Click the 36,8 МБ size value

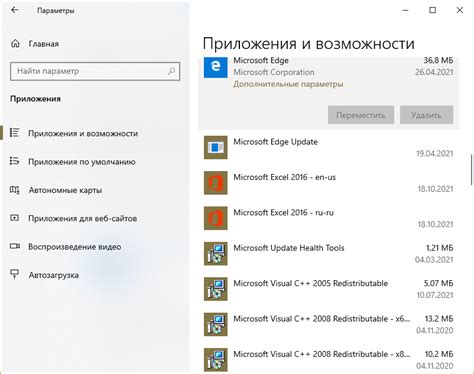(x=438, y=60)
